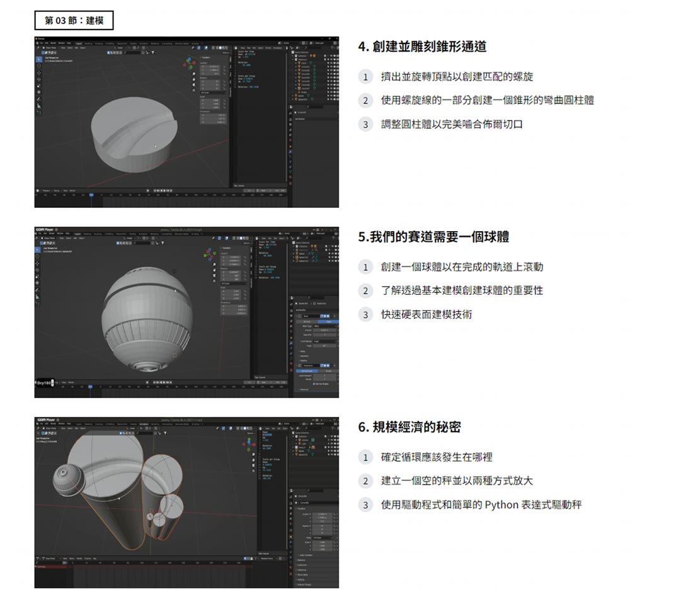This screenshot has height=602, width=700.
Task: Select text 使用螺旋線的一部分創建一個錐形的彎曲圓柱體
Action: pos(487,100)
